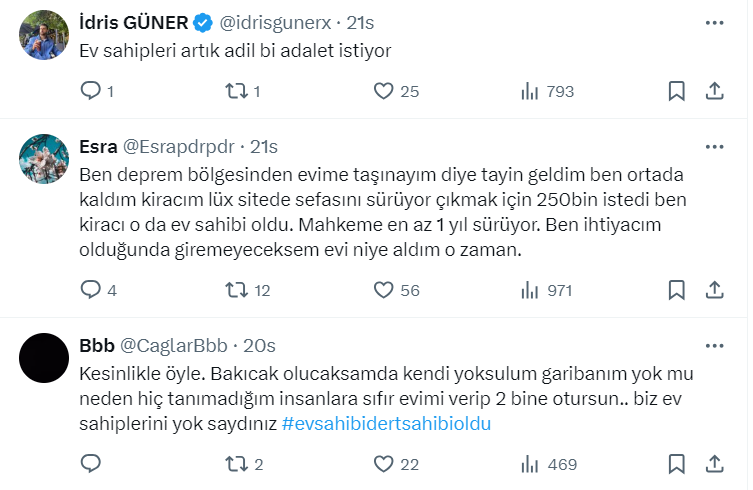Like İdris GÜNER's tweet

pos(383,91)
